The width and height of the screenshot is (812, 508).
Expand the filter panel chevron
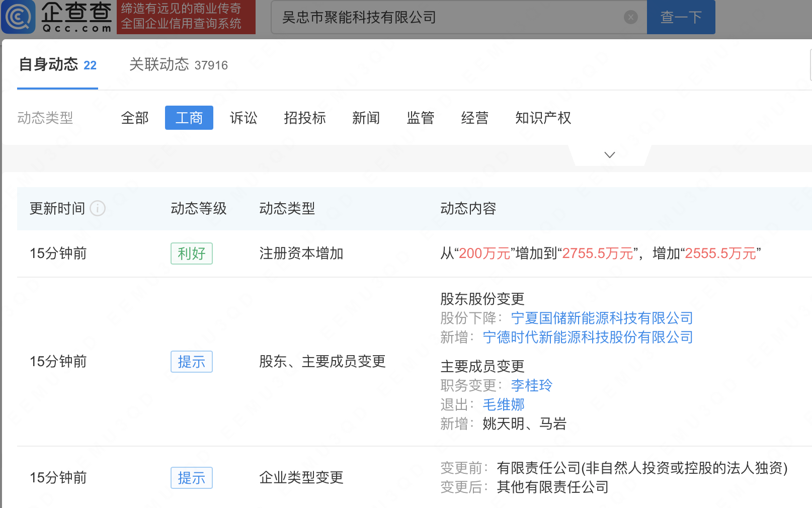609,155
